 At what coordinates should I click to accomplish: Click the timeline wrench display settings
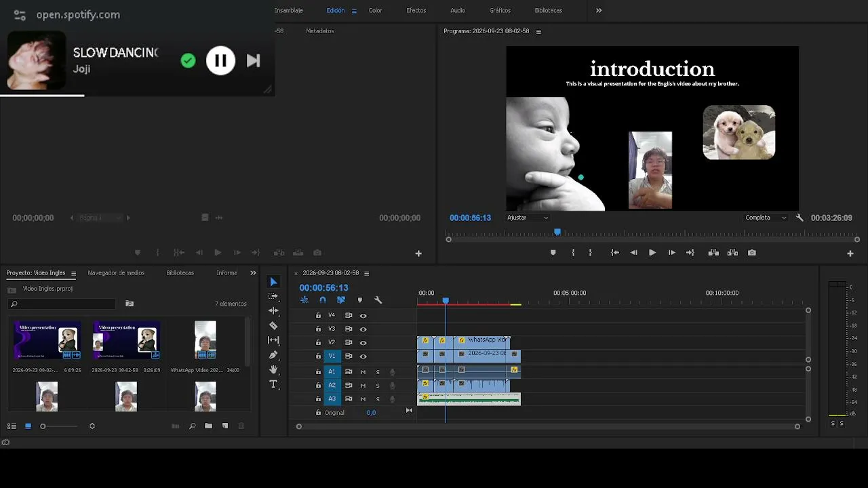[378, 300]
